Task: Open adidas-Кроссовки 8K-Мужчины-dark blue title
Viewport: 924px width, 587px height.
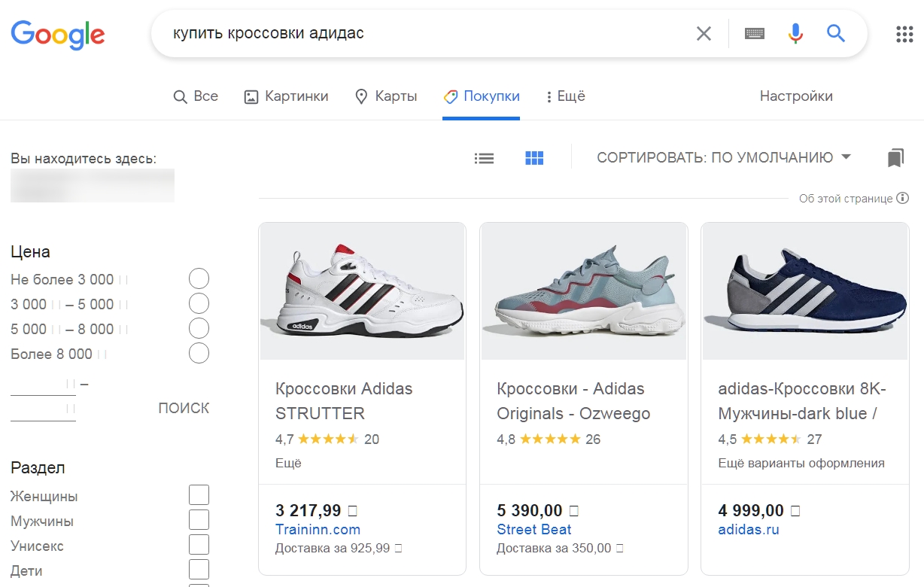Action: click(x=802, y=401)
